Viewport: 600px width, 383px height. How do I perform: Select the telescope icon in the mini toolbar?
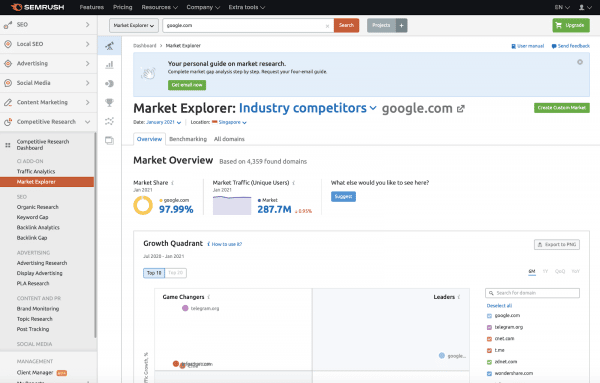(x=109, y=46)
